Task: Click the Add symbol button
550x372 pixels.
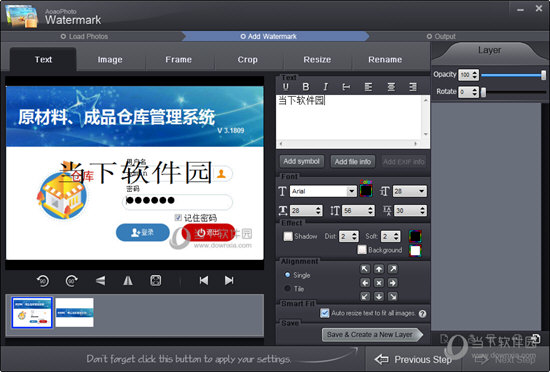Action: click(x=302, y=161)
